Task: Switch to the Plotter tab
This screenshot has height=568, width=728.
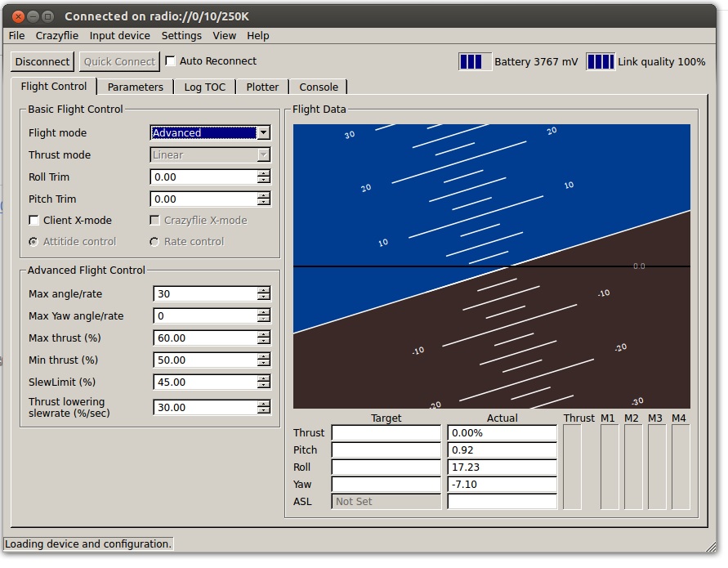Action: tap(262, 87)
